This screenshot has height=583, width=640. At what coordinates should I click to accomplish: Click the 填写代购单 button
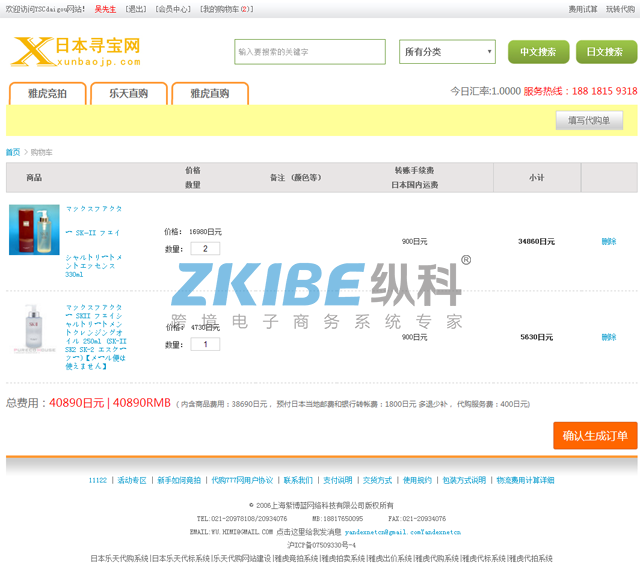tap(589, 120)
